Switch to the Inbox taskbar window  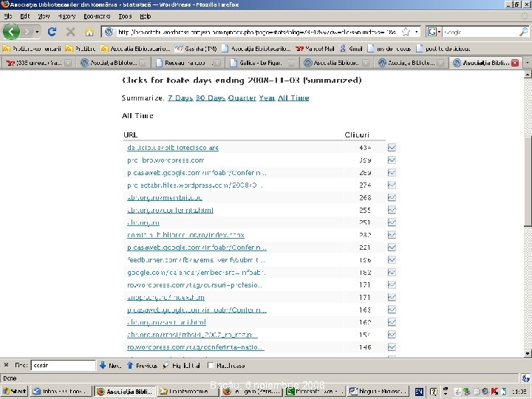point(61,391)
